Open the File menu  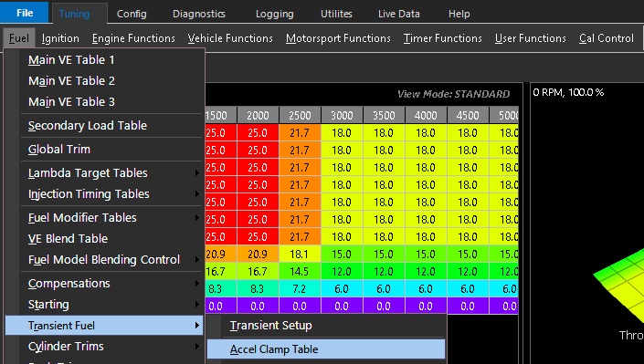[25, 12]
